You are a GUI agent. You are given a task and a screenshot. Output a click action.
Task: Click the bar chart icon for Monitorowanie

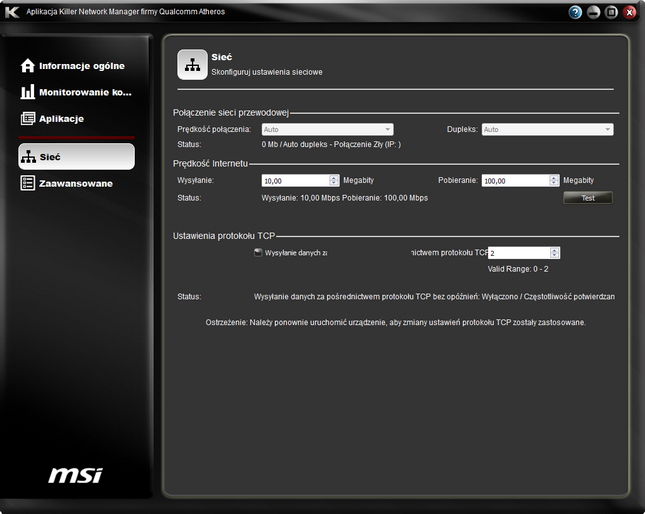coord(28,92)
